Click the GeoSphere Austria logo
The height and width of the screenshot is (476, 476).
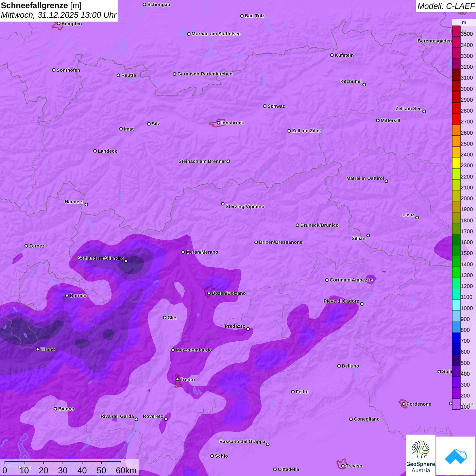coord(421,456)
